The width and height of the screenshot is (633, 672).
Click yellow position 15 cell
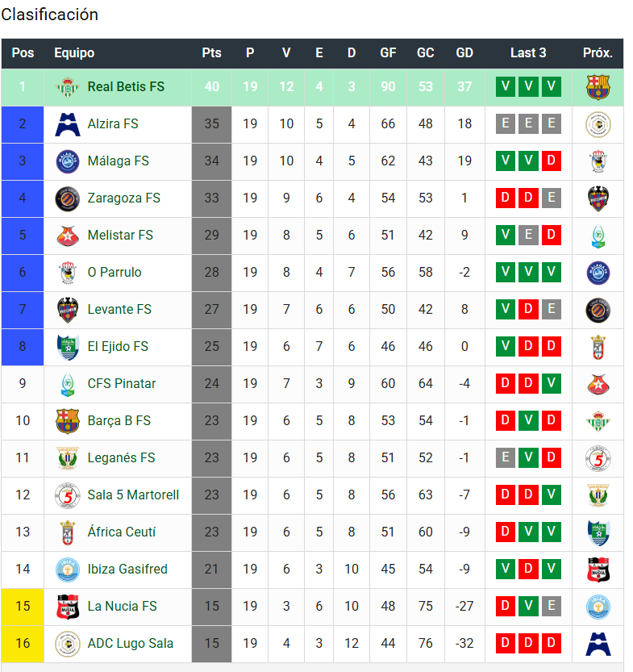[23, 607]
